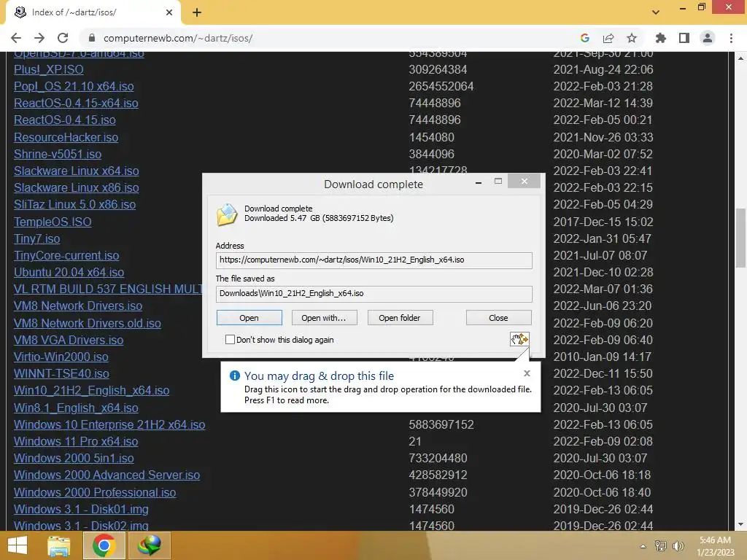Screen dimensions: 747x560
Task: Go back using browser back arrow
Action: (x=16, y=38)
